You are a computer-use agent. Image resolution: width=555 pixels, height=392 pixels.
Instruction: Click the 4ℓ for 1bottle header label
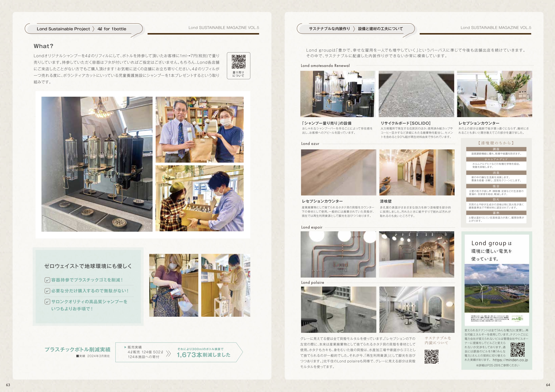[112, 29]
